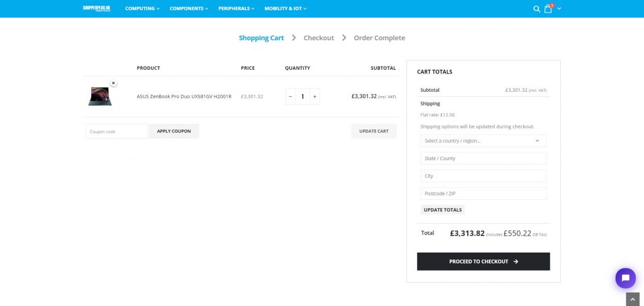Click the Cart Totals heading
The image size is (644, 306).
pyautogui.click(x=435, y=72)
